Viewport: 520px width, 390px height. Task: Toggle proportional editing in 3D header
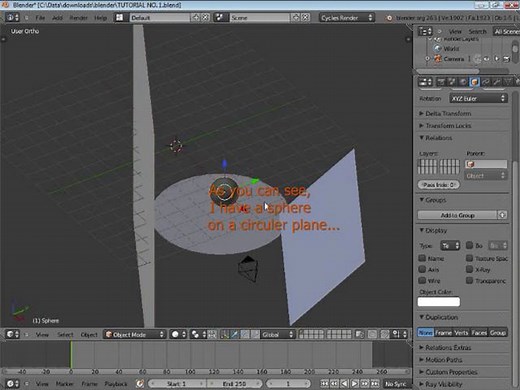tap(372, 334)
